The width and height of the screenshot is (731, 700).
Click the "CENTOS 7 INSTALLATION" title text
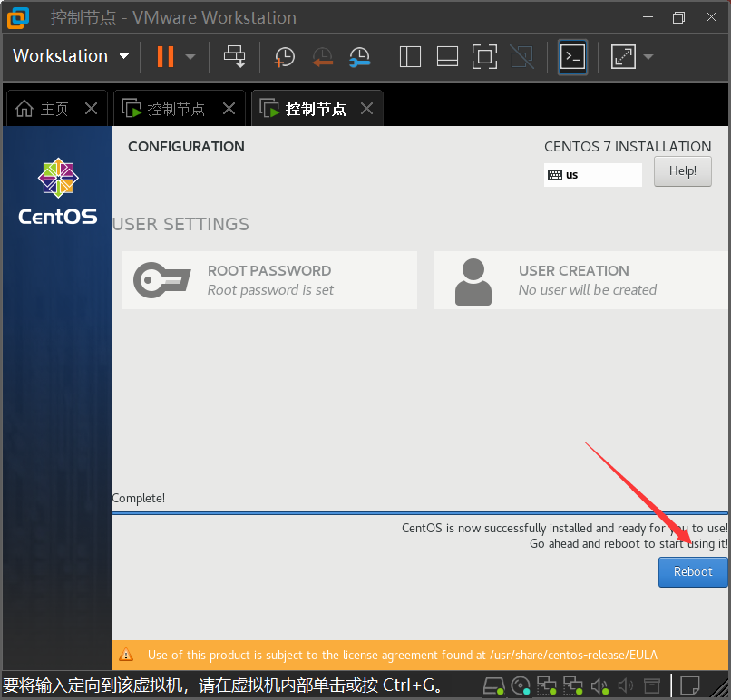click(x=628, y=147)
